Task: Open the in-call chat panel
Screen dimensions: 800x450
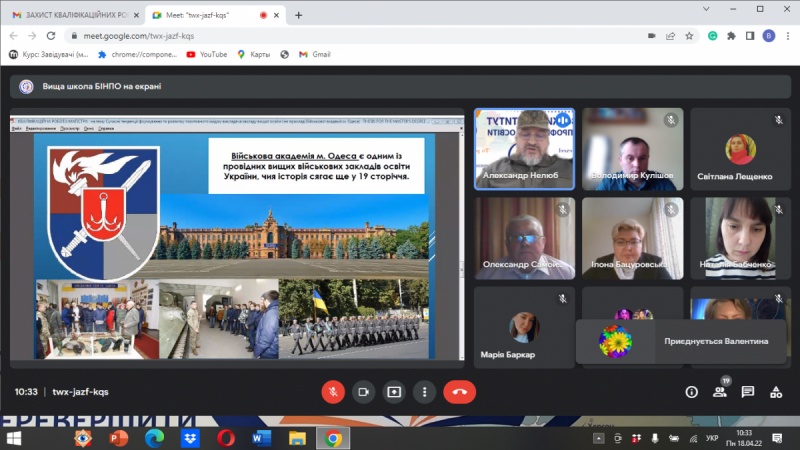Action: point(747,392)
